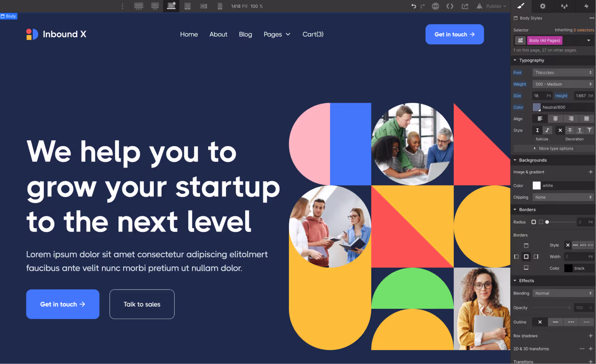
Task: Open the code export brackets icon
Action: point(449,6)
